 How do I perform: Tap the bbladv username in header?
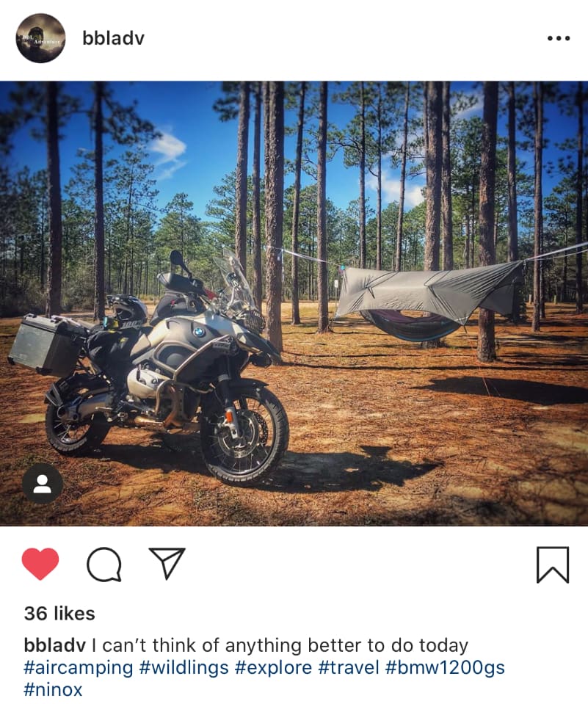tap(113, 38)
